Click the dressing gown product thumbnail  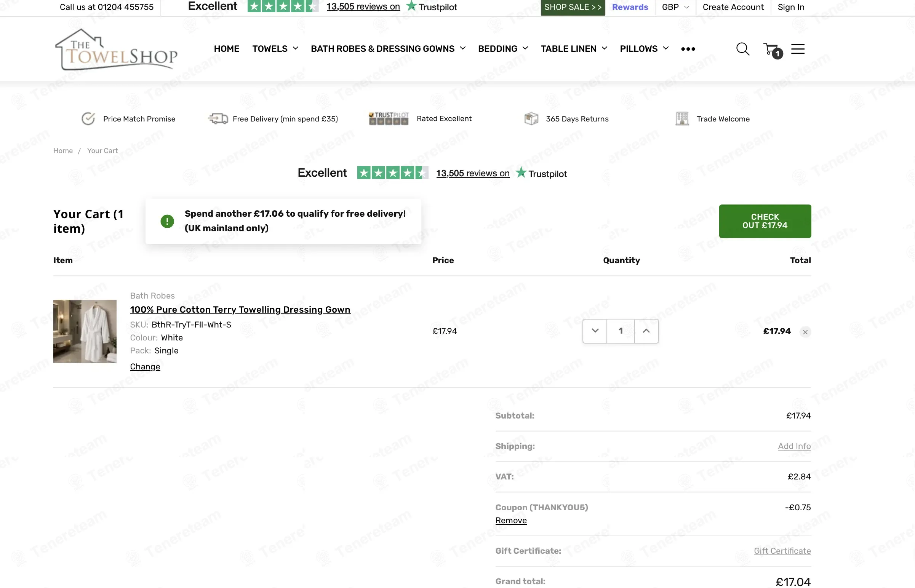[x=85, y=331]
